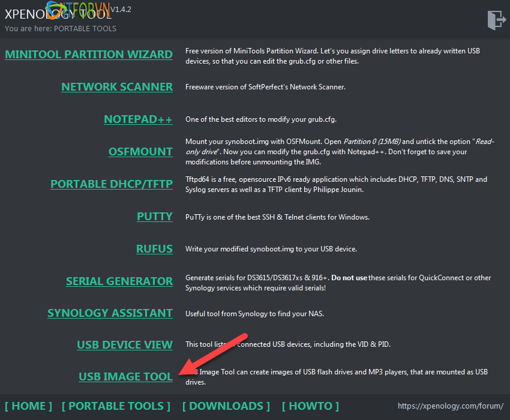Screen dimensions: 510x420
Task: Navigate to the HOWTO section
Action: (310, 406)
